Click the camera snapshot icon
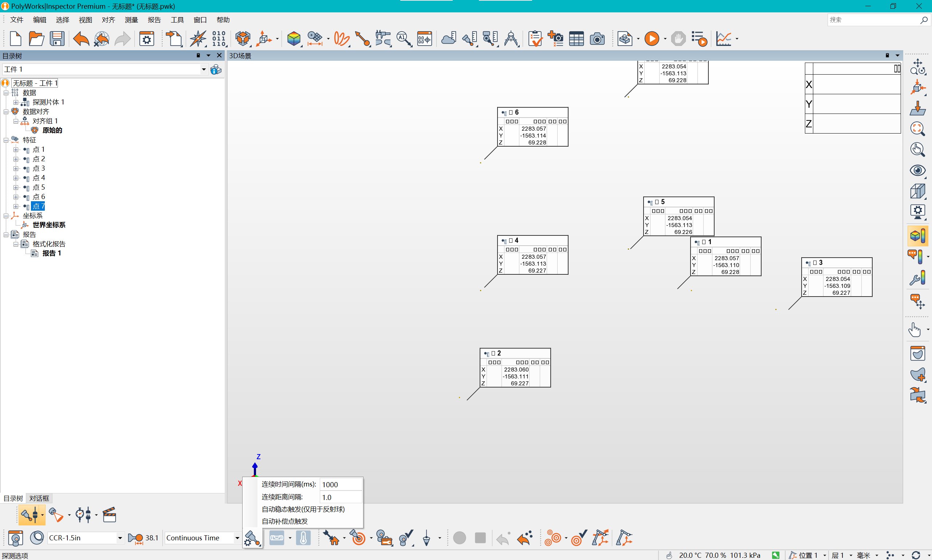Image resolution: width=932 pixels, height=560 pixels. [597, 39]
